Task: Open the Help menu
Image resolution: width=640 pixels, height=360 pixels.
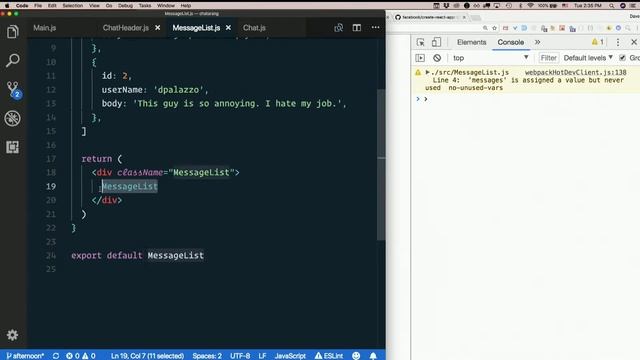Action: [186, 5]
